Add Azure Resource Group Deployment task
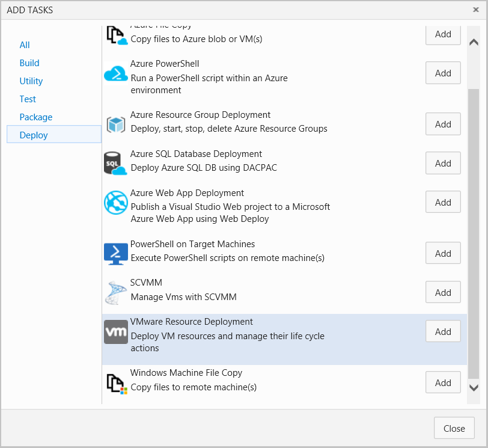Image resolution: width=488 pixels, height=448 pixels. [443, 124]
